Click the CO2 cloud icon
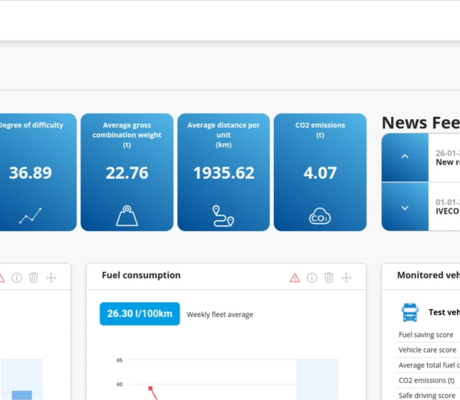This screenshot has height=400, width=460. [x=320, y=216]
